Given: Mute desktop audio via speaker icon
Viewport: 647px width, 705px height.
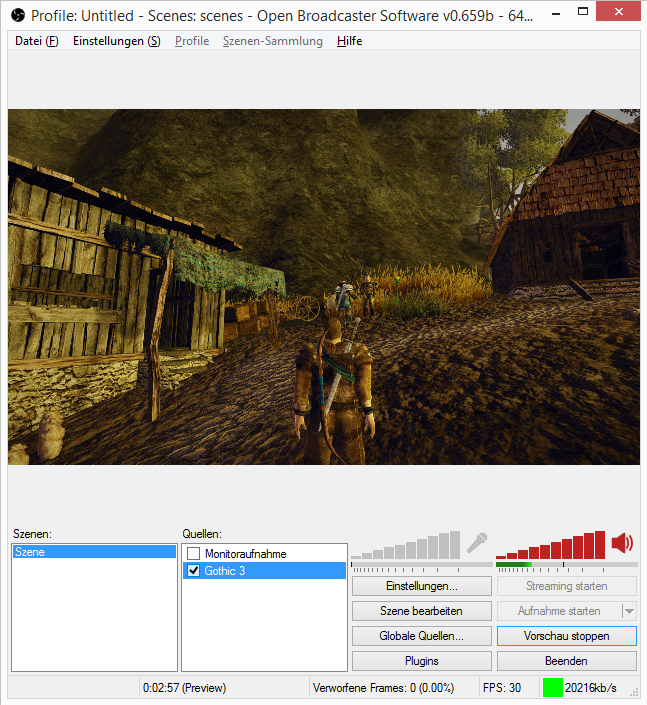Looking at the screenshot, I should click(x=623, y=544).
